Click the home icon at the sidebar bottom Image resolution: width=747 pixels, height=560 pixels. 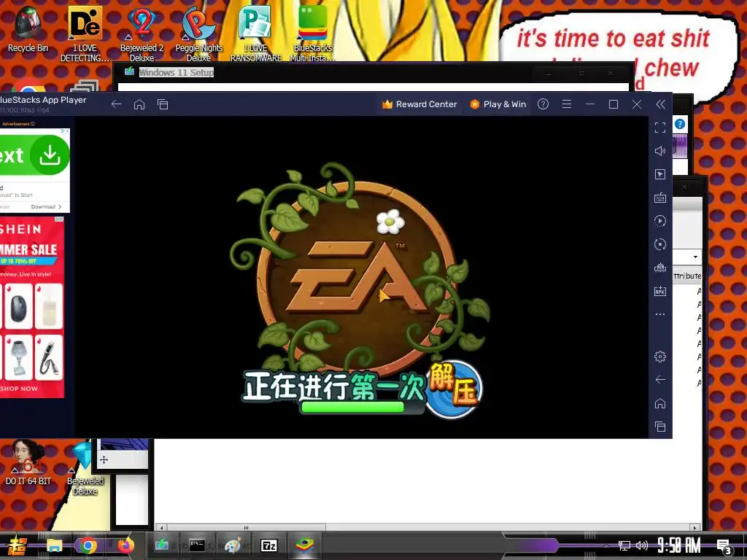[659, 403]
